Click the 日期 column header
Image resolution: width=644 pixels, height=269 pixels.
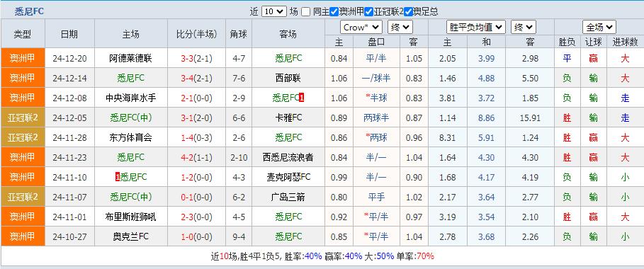tap(69, 34)
